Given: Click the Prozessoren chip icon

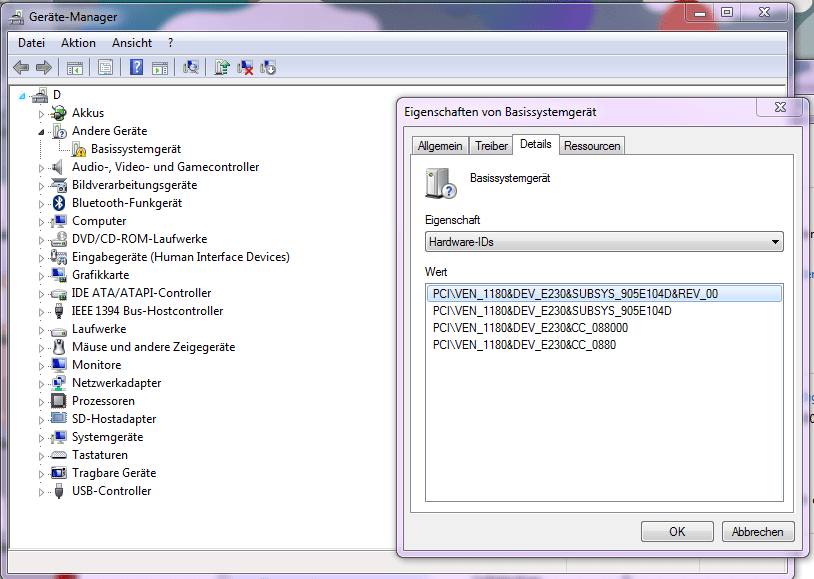Looking at the screenshot, I should point(59,401).
